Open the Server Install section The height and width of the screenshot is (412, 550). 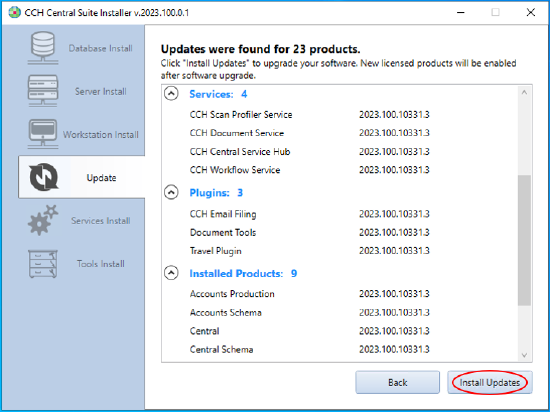(x=101, y=92)
